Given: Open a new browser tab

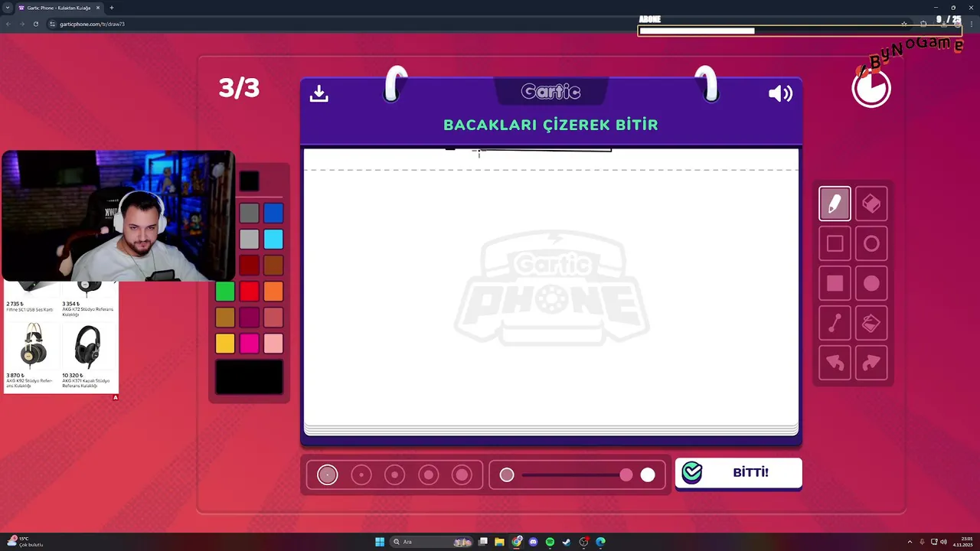Looking at the screenshot, I should tap(112, 8).
